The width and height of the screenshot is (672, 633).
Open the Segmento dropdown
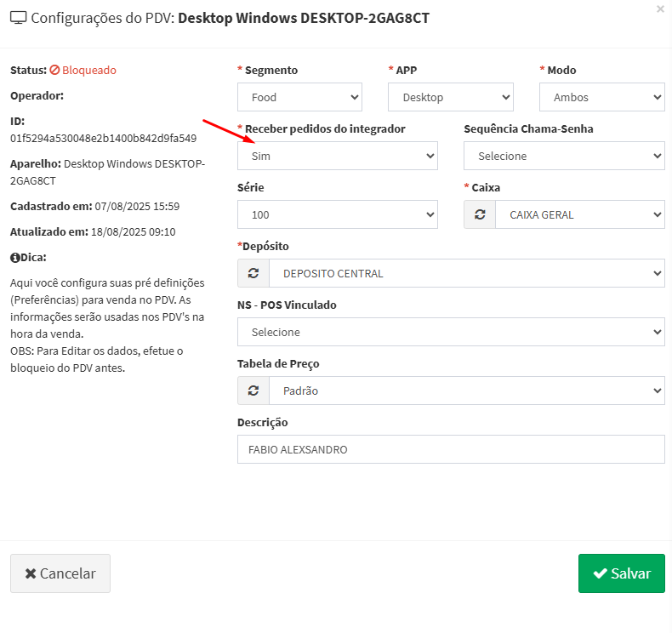pyautogui.click(x=299, y=98)
